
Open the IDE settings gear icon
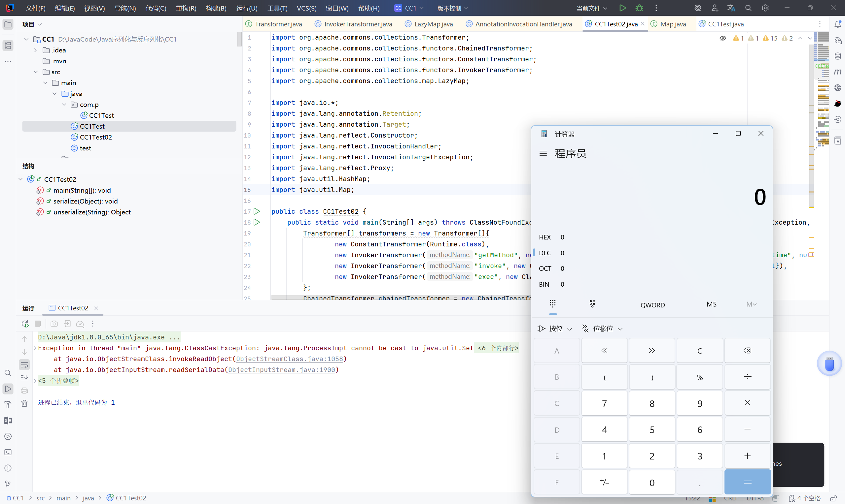click(x=765, y=8)
